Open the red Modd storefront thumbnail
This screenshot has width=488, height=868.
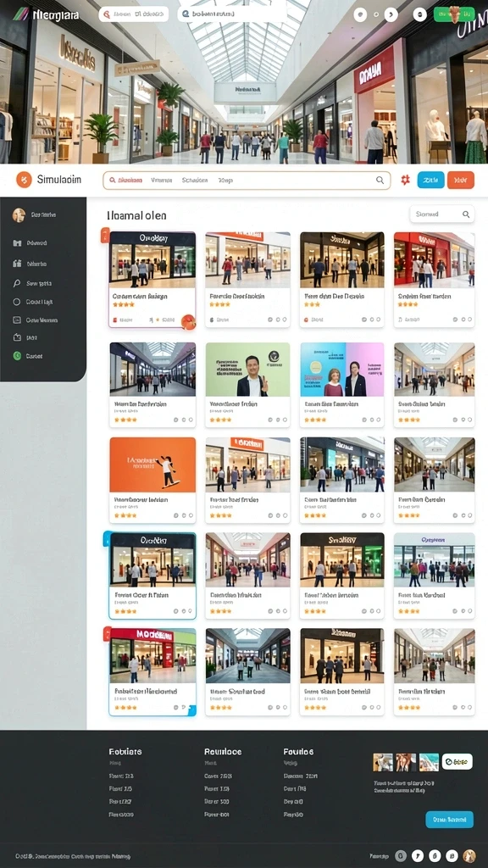pyautogui.click(x=152, y=655)
